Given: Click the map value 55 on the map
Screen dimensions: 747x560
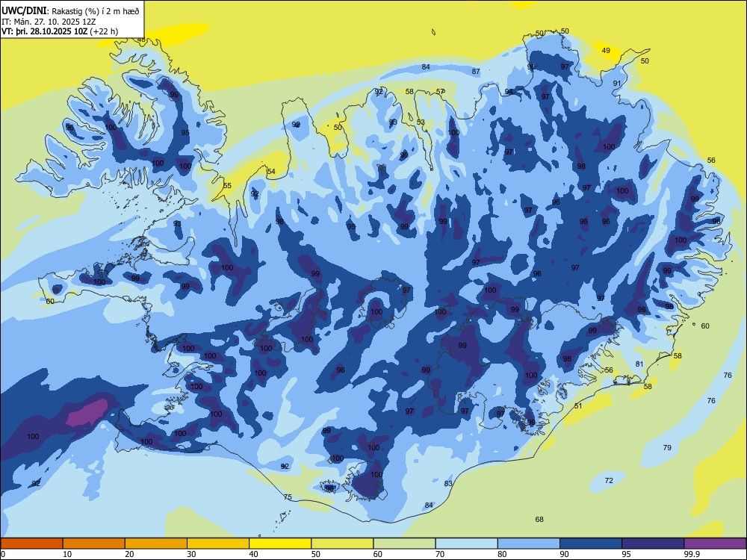Looking at the screenshot, I should click(x=227, y=186).
